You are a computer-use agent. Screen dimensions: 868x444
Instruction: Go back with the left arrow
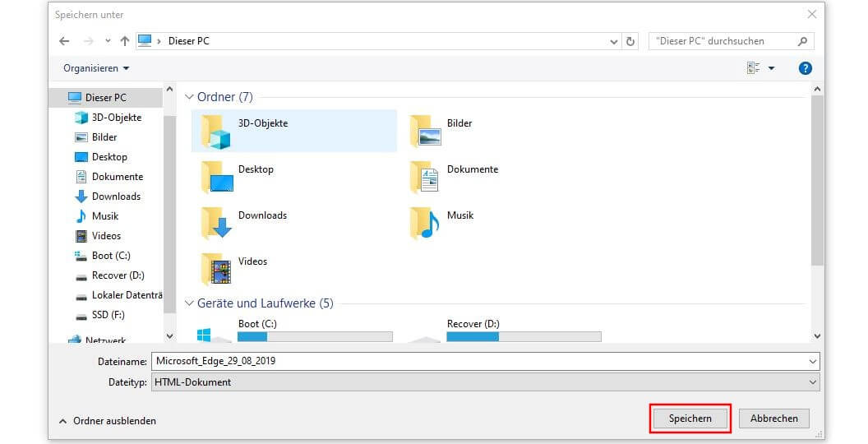[x=64, y=41]
